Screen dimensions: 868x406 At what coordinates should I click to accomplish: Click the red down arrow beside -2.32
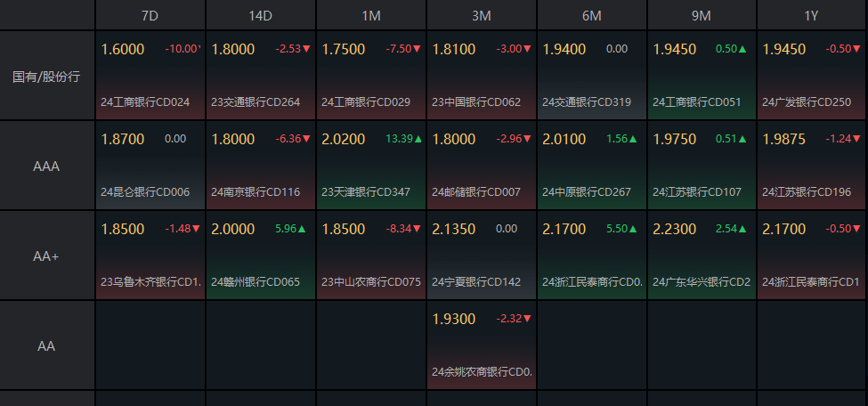(x=527, y=319)
